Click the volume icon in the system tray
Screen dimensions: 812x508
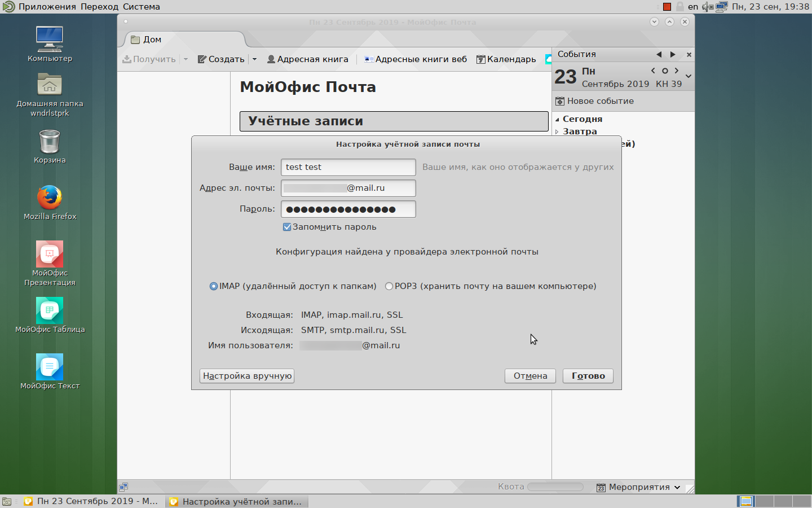pos(708,7)
